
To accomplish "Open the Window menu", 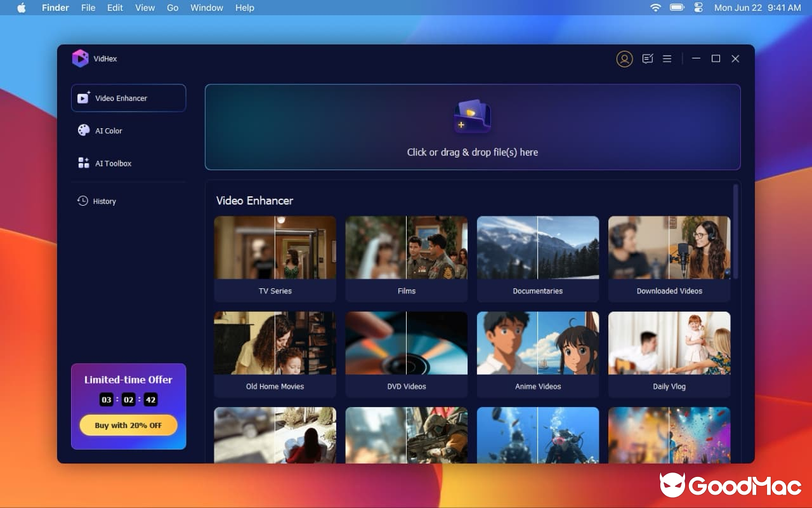I will tap(207, 8).
